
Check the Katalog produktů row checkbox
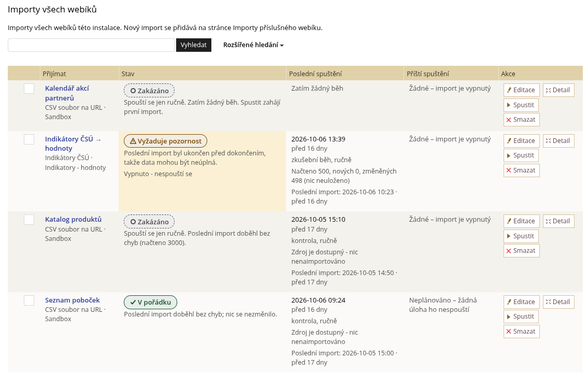point(29,220)
